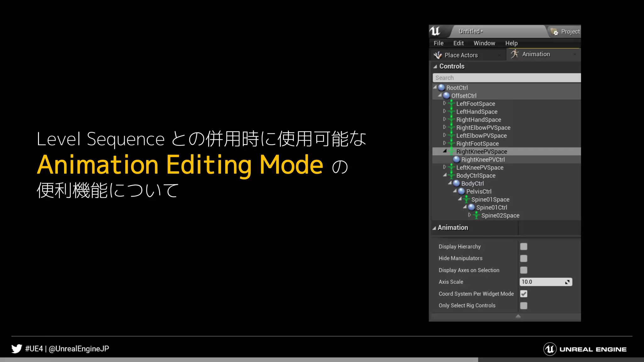Screen dimensions: 644x362
Task: Click the Spine01Space green icon
Action: point(467,199)
